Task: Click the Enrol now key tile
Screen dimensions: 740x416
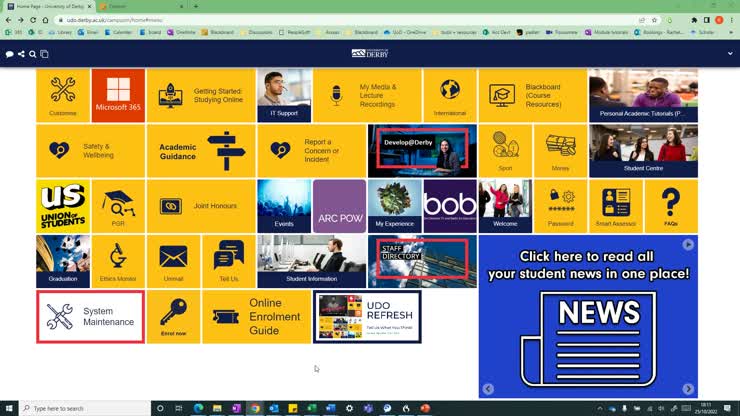Action: click(x=173, y=316)
